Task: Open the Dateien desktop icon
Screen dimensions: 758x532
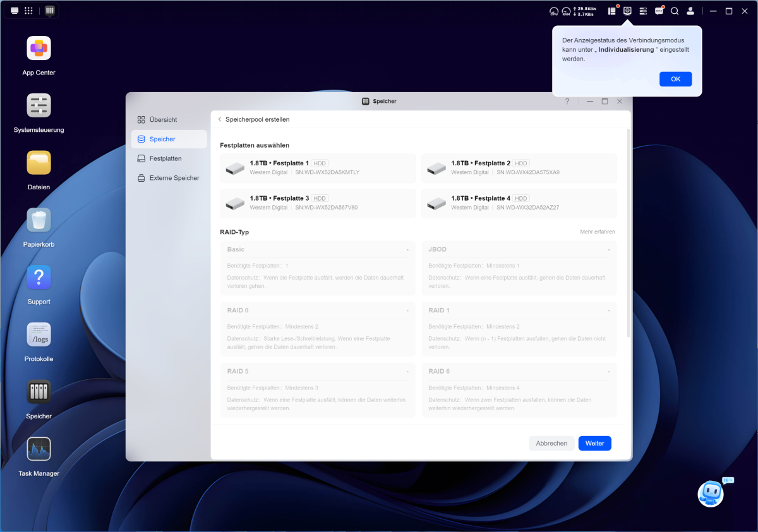Action: pos(39,163)
